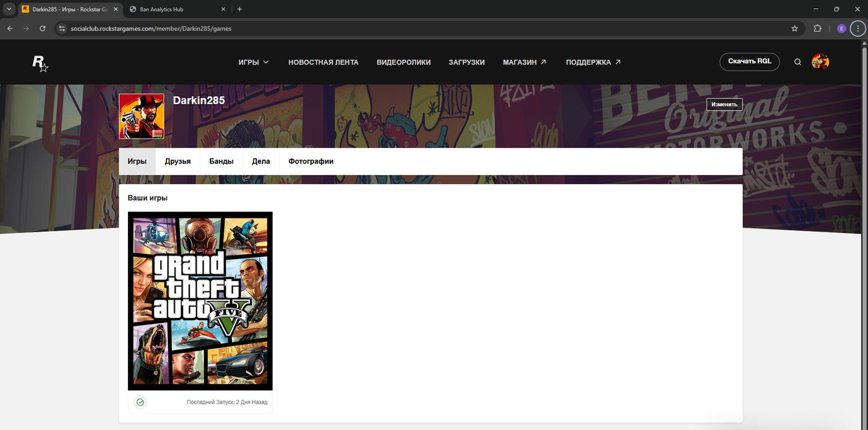
Task: Click the Rockstar Games logo
Action: pos(40,63)
